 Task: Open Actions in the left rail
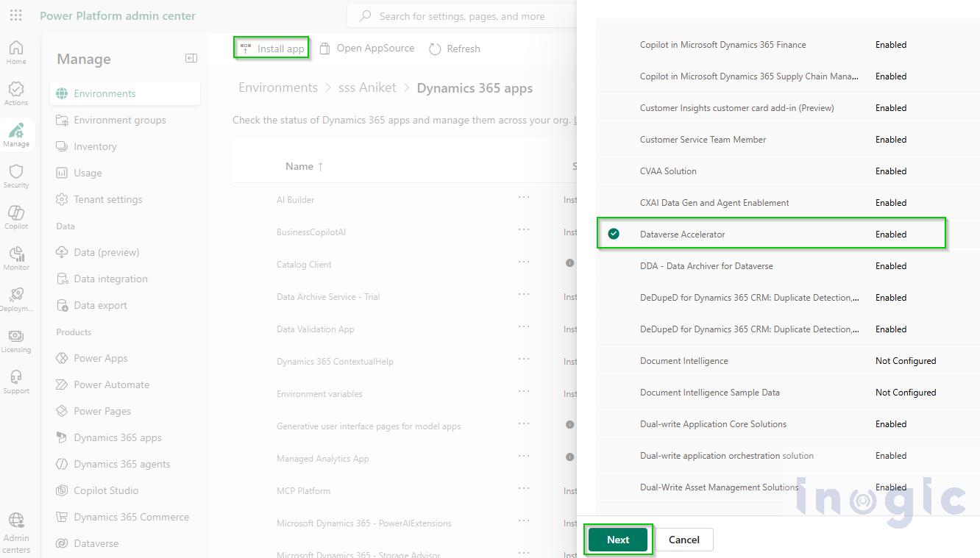tap(16, 93)
